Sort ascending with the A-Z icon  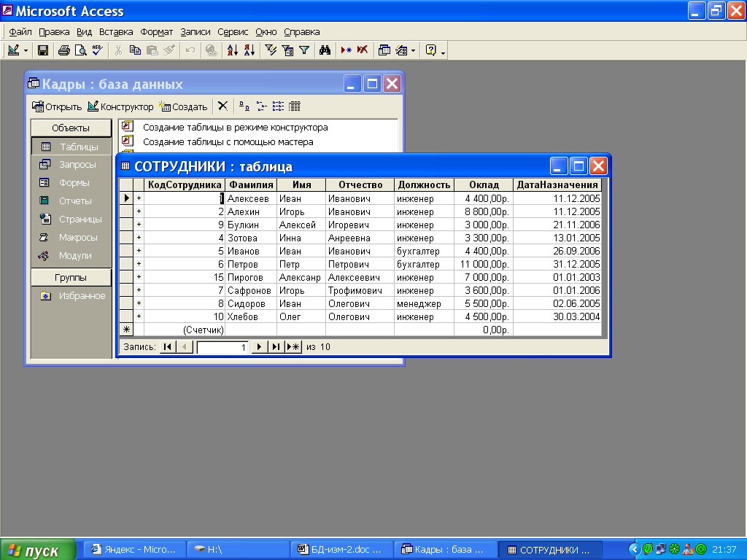(233, 50)
